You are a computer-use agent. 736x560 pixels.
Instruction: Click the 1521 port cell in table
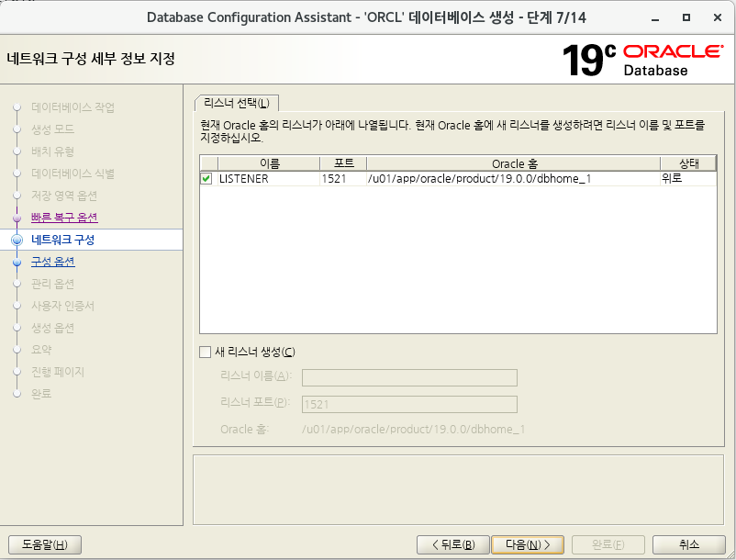(x=343, y=179)
